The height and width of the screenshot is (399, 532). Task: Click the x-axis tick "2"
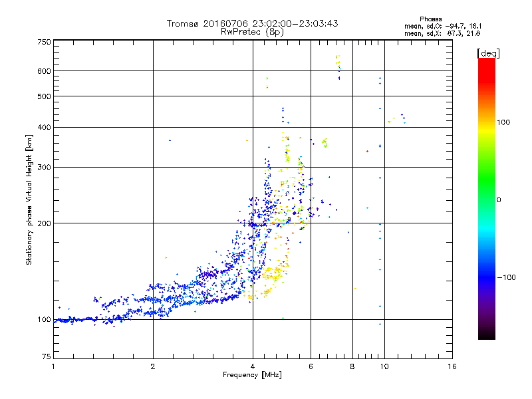[x=153, y=366]
